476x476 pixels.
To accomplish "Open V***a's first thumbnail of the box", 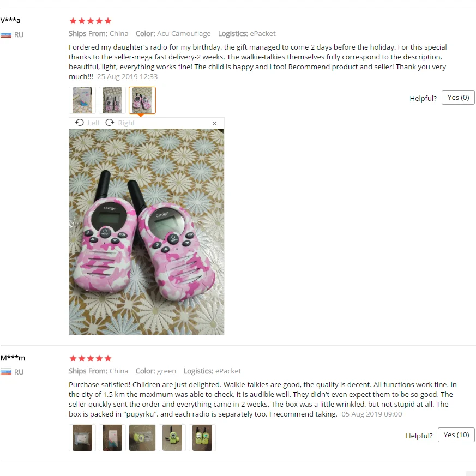I will tap(82, 100).
